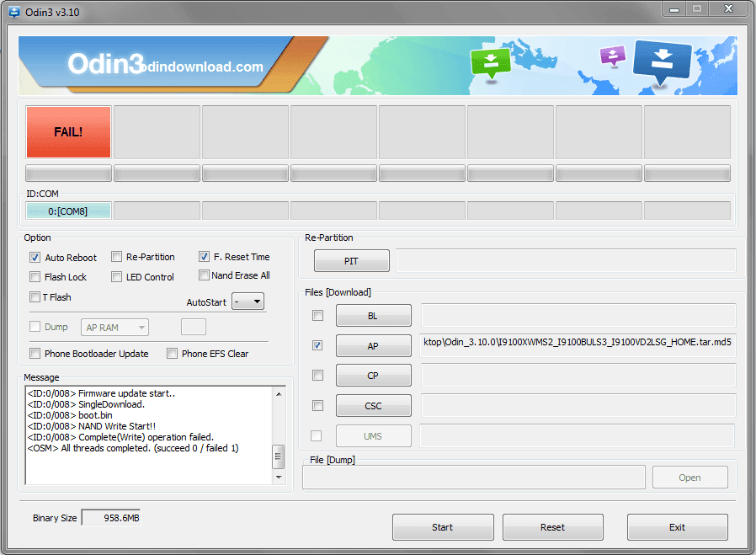
Task: Check the Nand Erase All option
Action: tap(204, 275)
